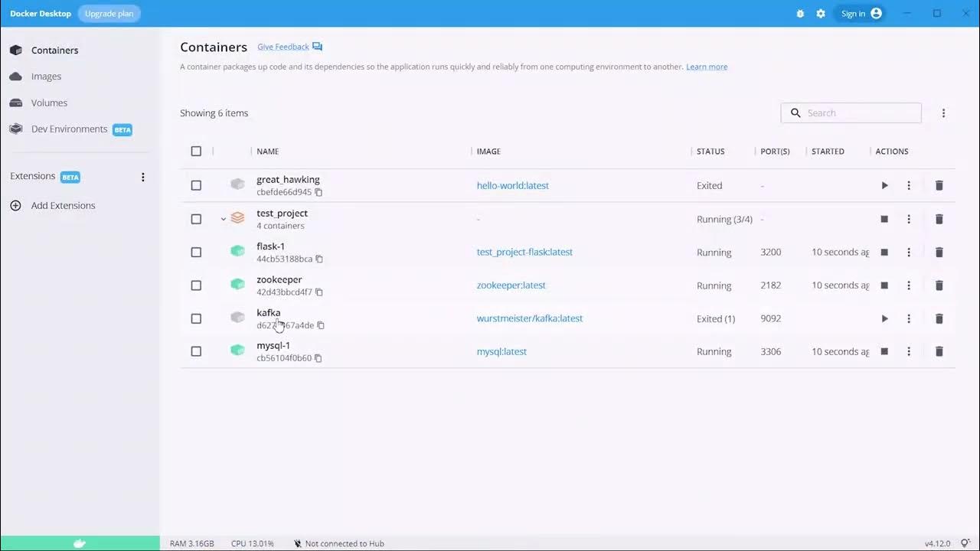Focus the container Search field
Image resolution: width=980 pixels, height=551 pixels.
[851, 113]
